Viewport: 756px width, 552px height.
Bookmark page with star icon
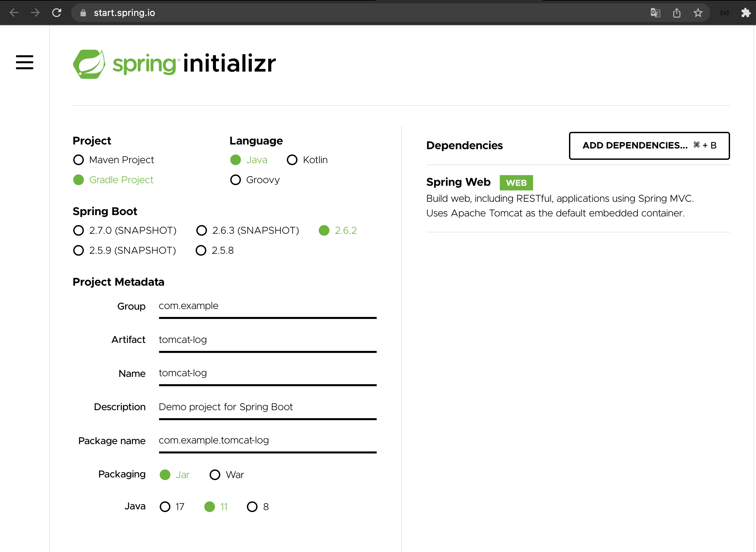[x=698, y=13]
